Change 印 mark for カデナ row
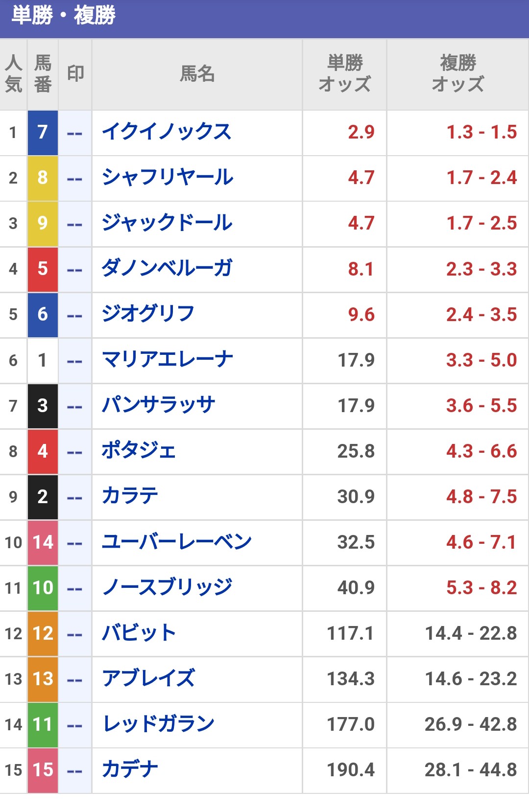The height and width of the screenshot is (812, 529). tap(75, 771)
